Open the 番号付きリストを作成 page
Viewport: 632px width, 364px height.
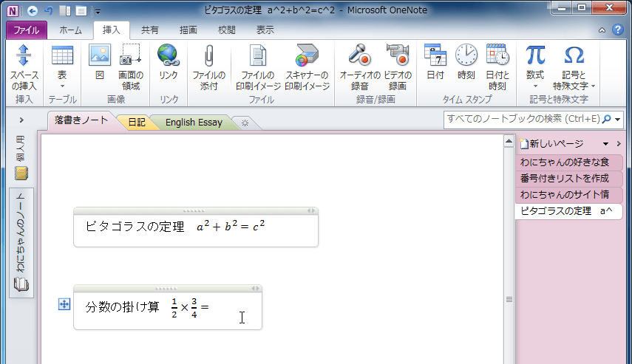tap(568, 179)
